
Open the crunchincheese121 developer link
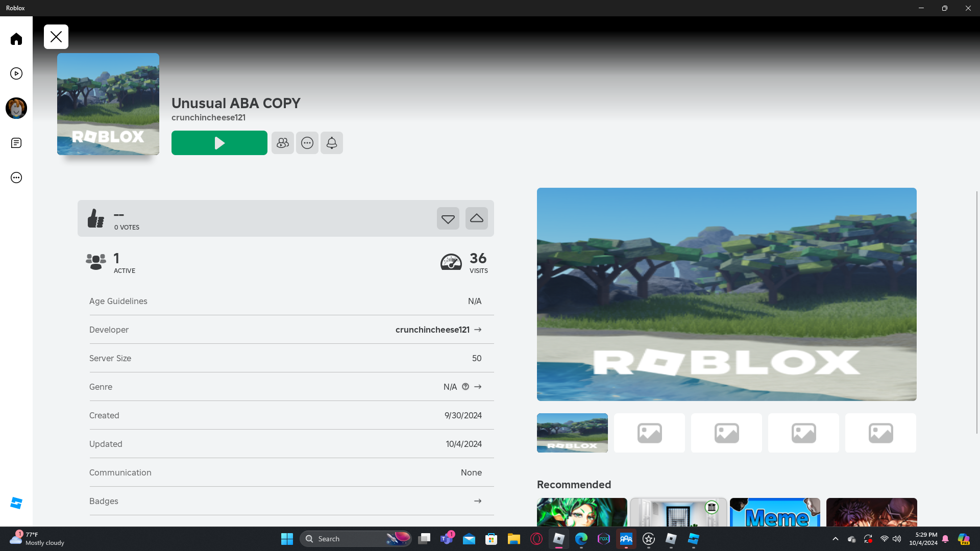click(x=432, y=330)
